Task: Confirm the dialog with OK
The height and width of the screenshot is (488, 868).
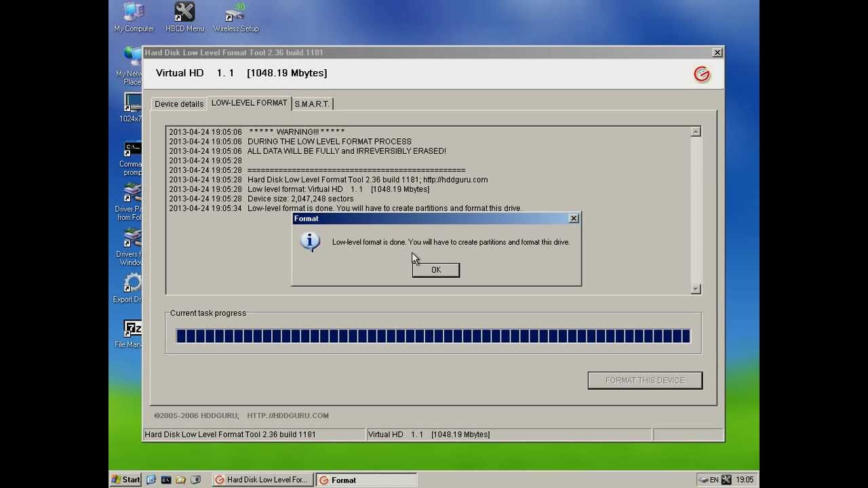Action: pos(436,270)
